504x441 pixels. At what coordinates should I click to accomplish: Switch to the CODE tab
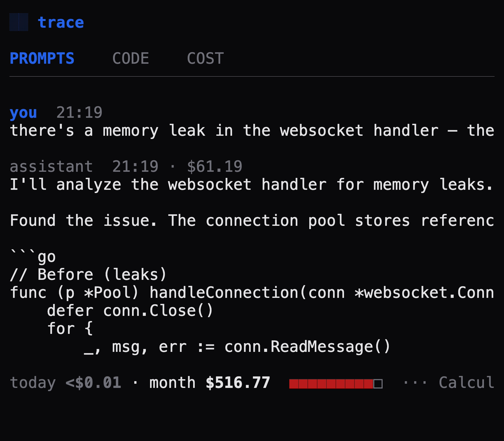point(131,58)
